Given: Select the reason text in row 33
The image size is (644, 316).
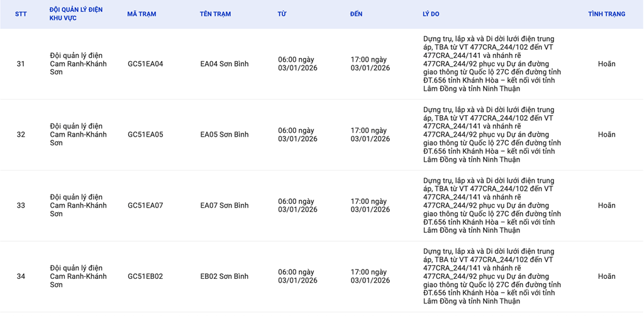Looking at the screenshot, I should tap(492, 205).
